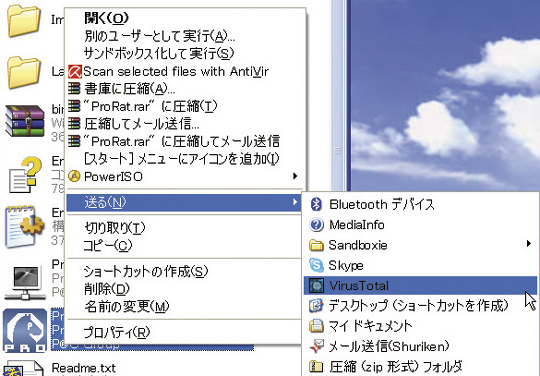The height and width of the screenshot is (376, 540).
Task: Open the Sandboxie entry in Send To
Action: click(420, 245)
